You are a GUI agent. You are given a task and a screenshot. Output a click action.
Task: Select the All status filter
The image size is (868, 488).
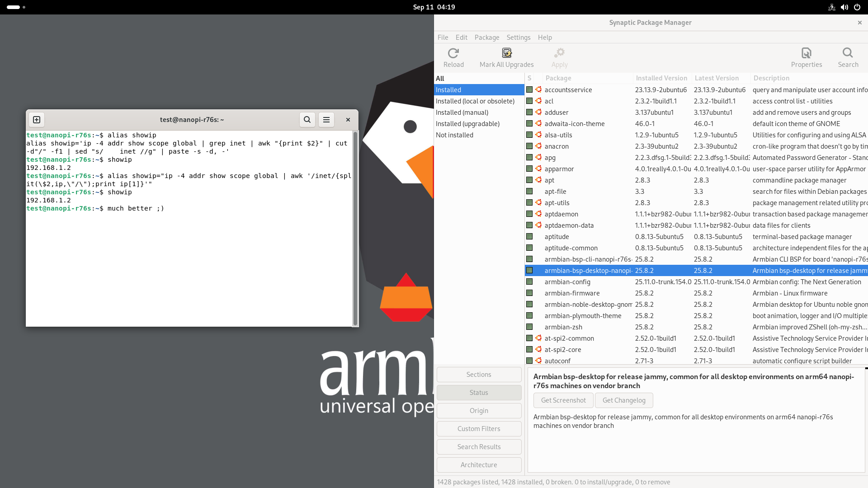(479, 78)
